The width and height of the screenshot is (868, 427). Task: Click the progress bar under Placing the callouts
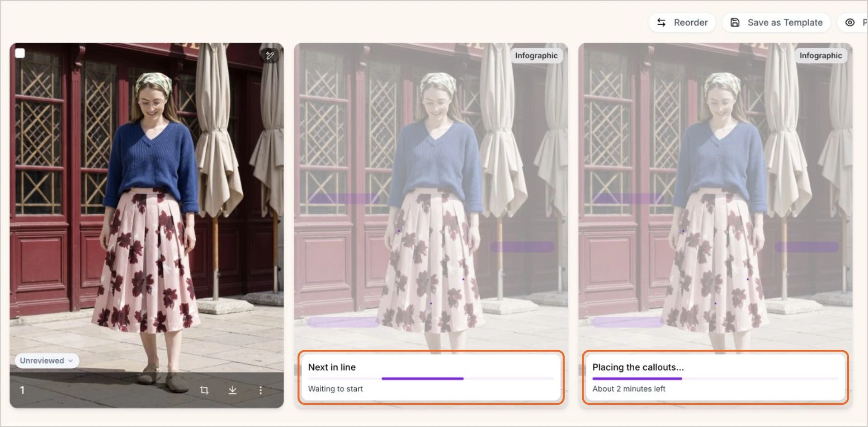click(715, 379)
